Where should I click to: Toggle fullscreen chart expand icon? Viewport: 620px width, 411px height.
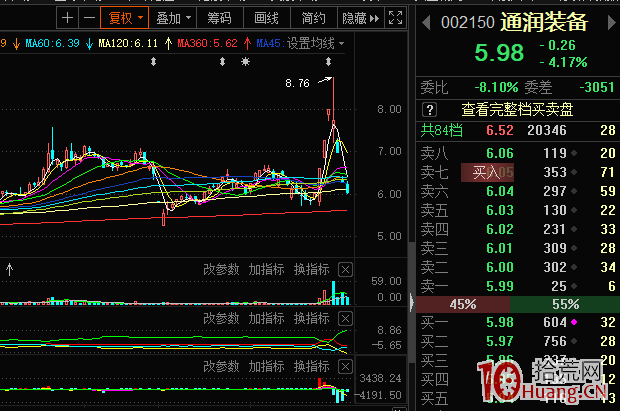coord(395,17)
